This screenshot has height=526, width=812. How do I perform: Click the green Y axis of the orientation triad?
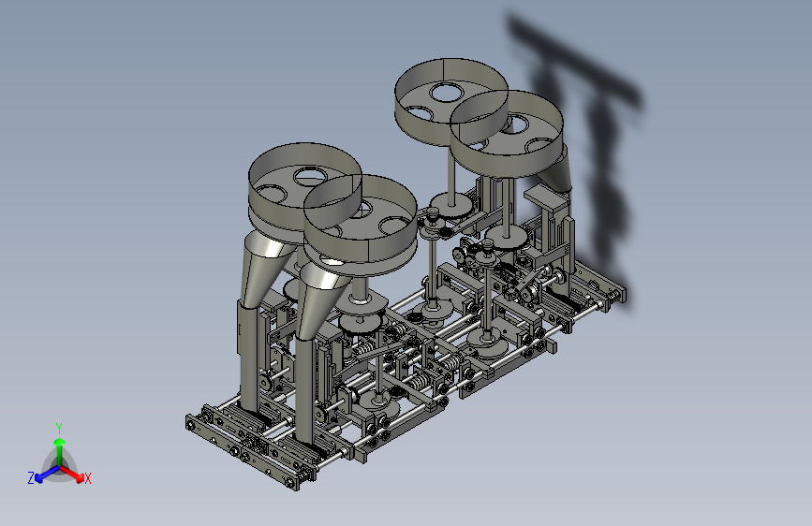[60, 451]
